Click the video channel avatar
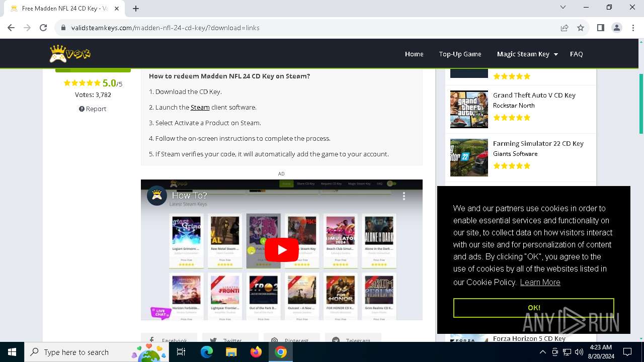The image size is (644, 362). [157, 196]
